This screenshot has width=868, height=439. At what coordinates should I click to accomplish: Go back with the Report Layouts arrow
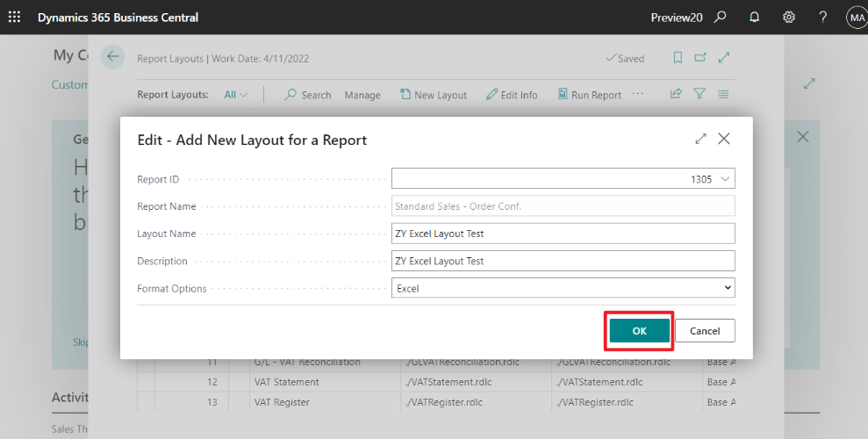tap(113, 56)
